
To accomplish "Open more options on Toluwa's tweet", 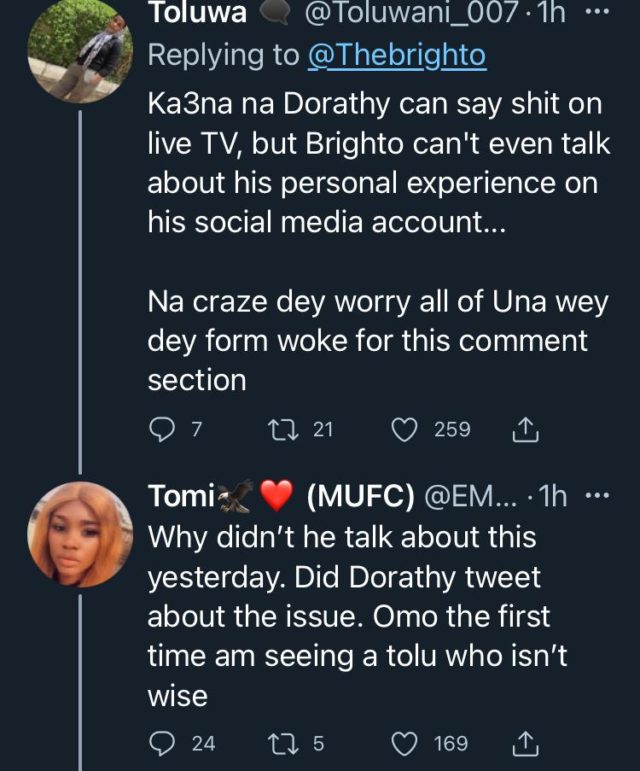I will point(596,14).
